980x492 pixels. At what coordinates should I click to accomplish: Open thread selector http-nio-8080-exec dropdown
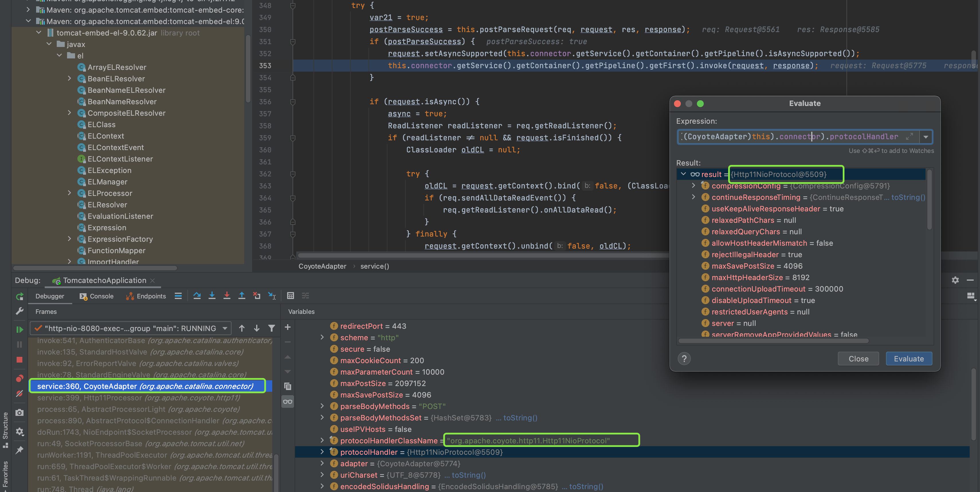coord(130,328)
